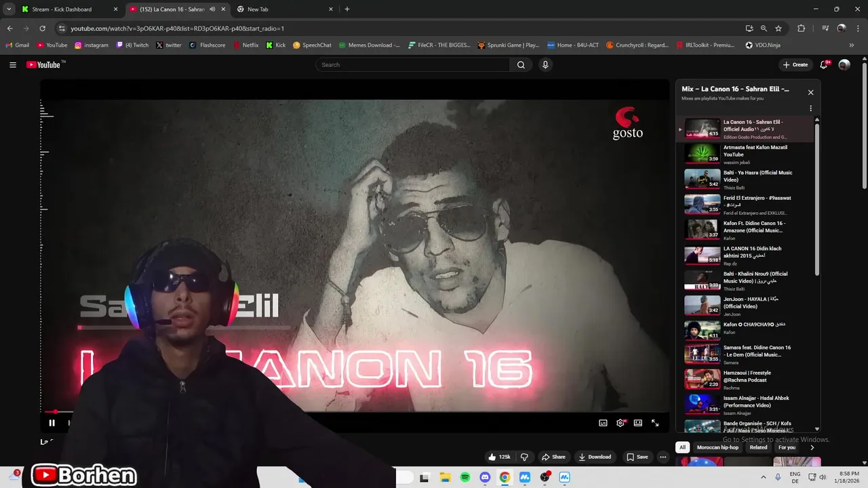868x488 pixels.
Task: Open Ferid El Extranjero #9asawat video
Action: 746,205
